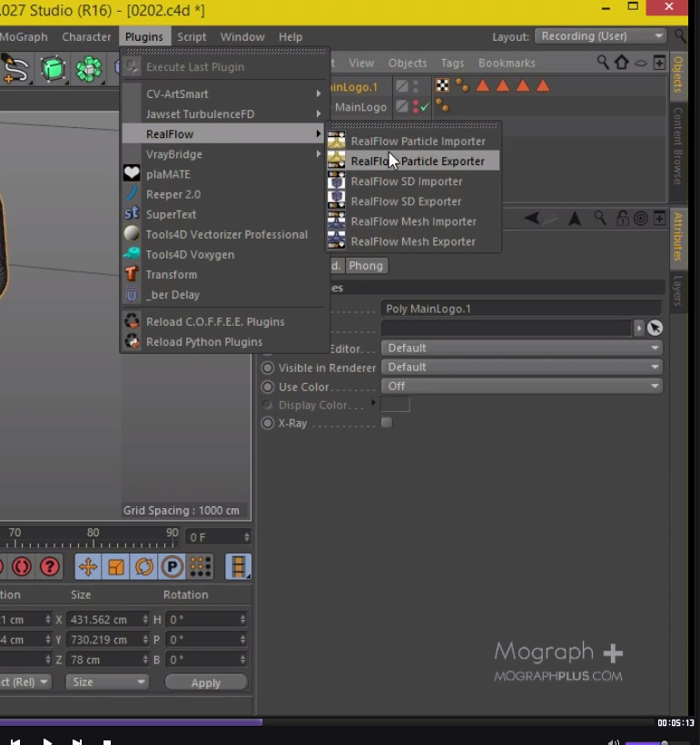Expand the Jawset TurbulenceFD submenu

(226, 113)
